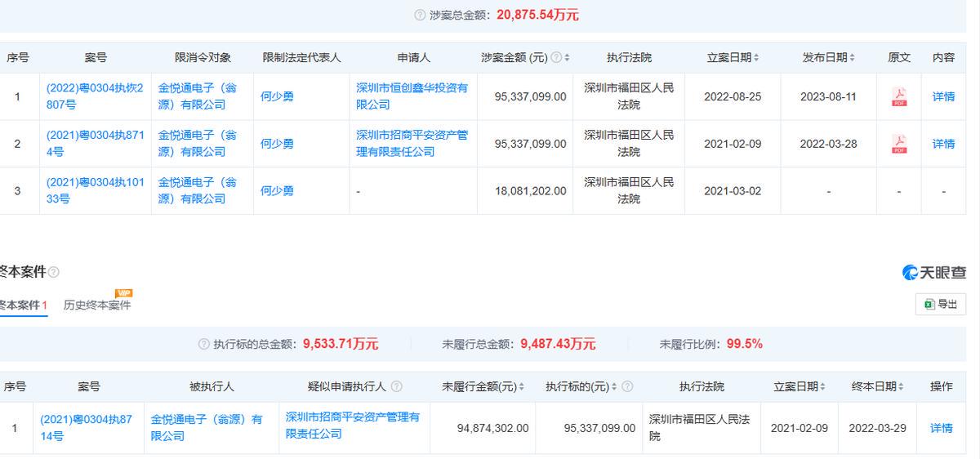Open case link (2021)粤0304执10133号
Viewport: 980px width, 459px height.
click(95, 191)
